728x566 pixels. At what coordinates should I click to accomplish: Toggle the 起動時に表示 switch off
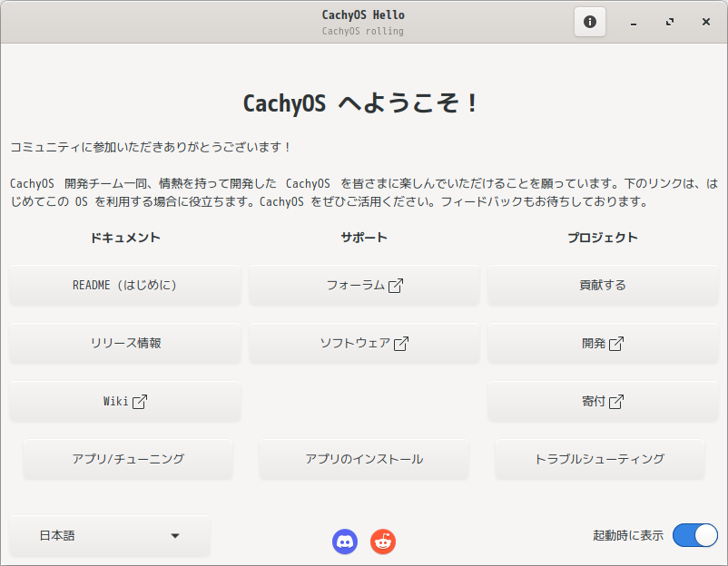click(695, 535)
